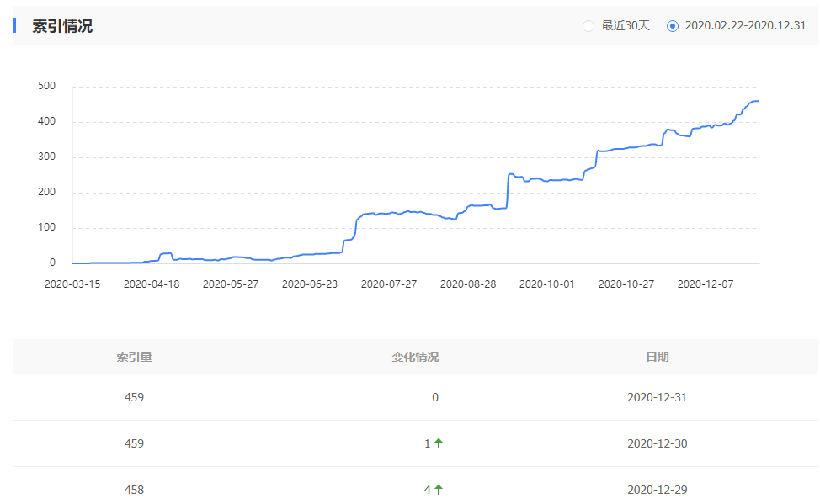820x504 pixels.
Task: Click y-axis label 100
Action: tap(46, 227)
